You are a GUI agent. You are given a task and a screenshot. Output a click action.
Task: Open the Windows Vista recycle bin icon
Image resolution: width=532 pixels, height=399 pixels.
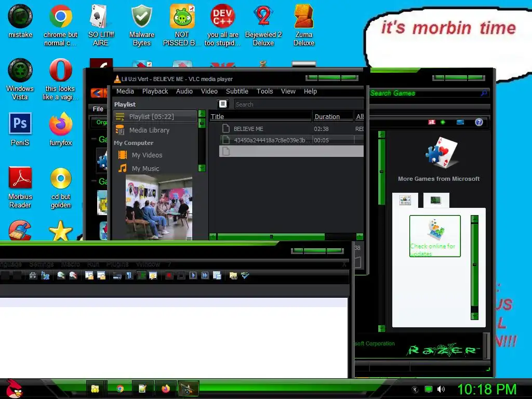(x=20, y=79)
